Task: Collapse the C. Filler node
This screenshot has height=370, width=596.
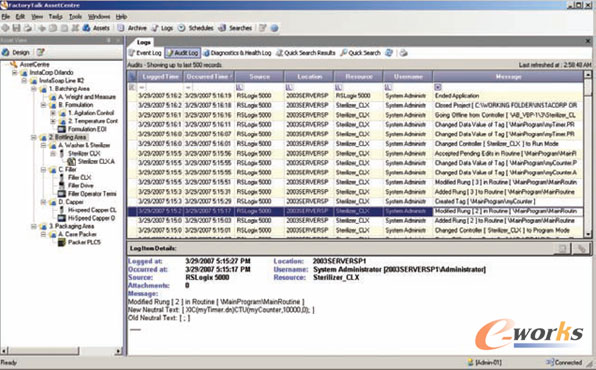Action: click(x=43, y=170)
